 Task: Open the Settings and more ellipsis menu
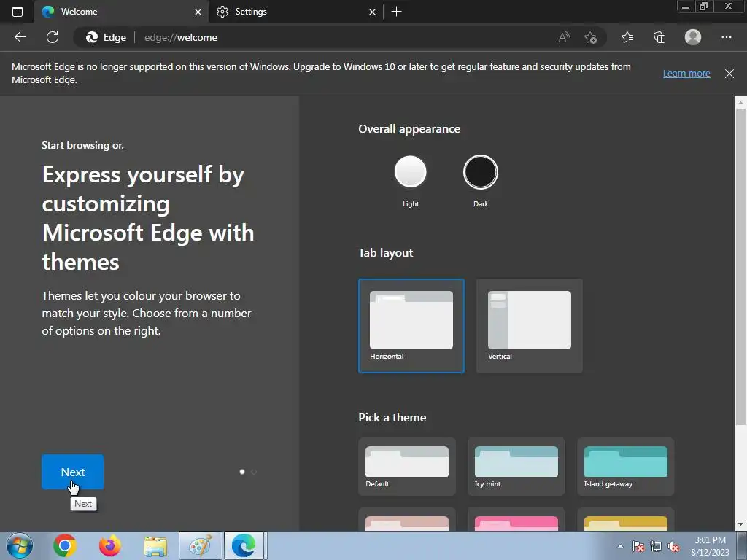(x=726, y=37)
